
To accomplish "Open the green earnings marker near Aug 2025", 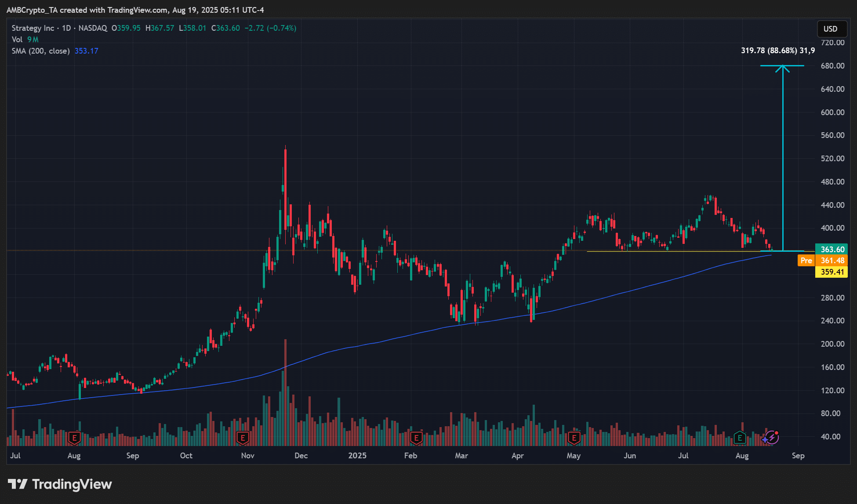I will click(x=740, y=438).
